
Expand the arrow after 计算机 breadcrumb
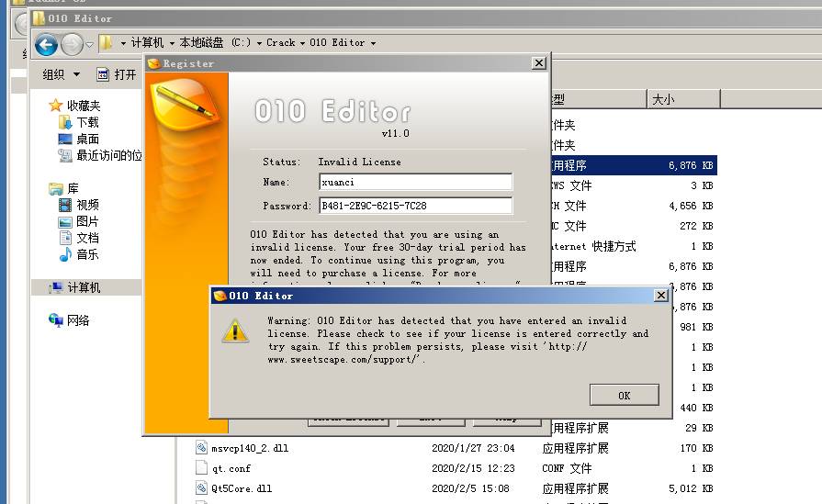point(172,43)
